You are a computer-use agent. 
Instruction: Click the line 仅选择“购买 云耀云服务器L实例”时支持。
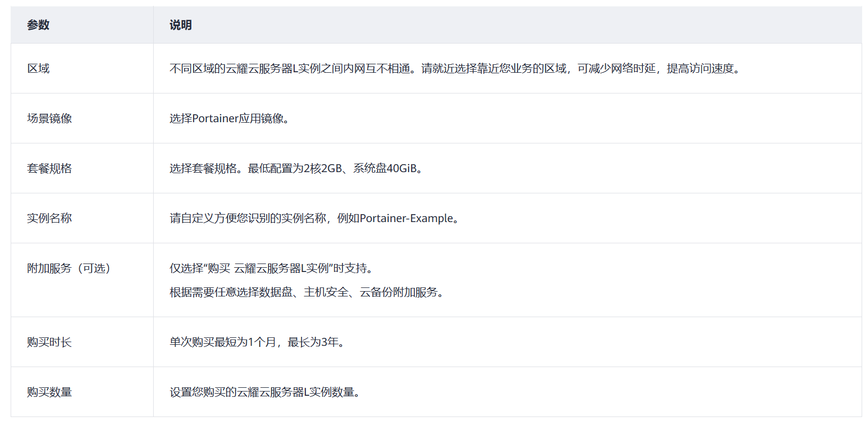(272, 268)
